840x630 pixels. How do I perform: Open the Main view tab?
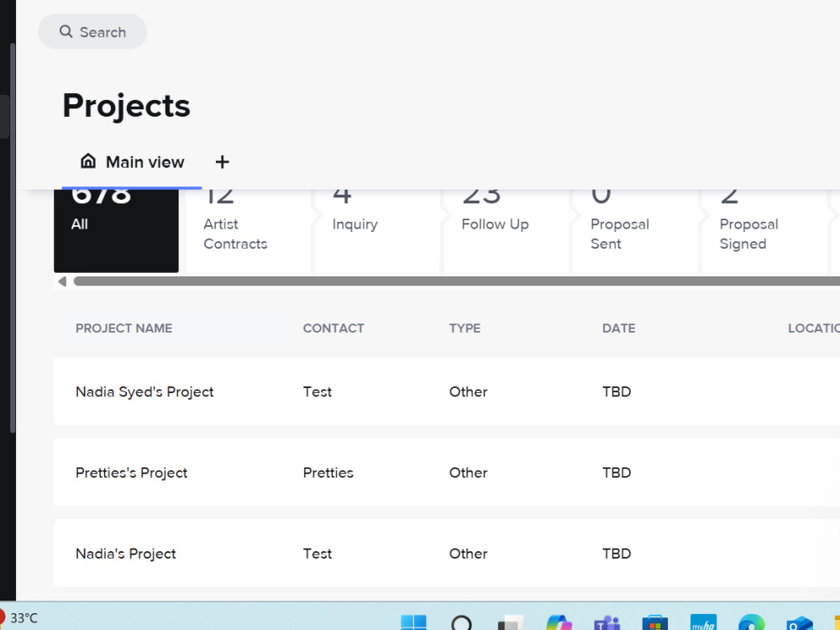132,162
